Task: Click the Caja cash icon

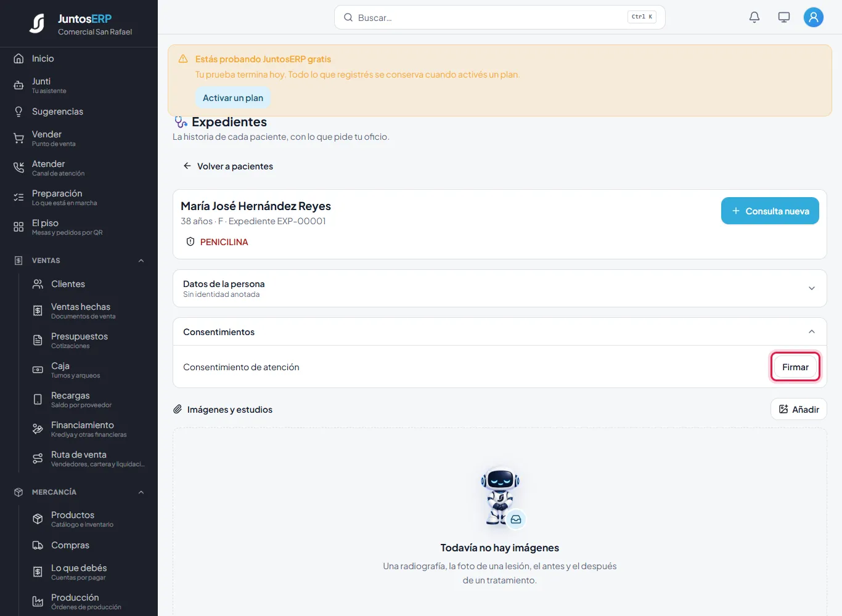Action: (38, 370)
